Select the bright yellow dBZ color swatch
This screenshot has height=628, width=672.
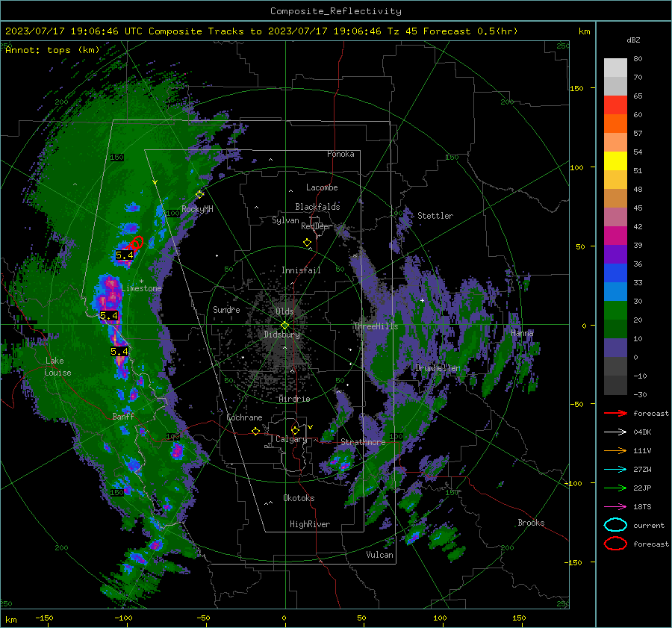click(x=615, y=161)
